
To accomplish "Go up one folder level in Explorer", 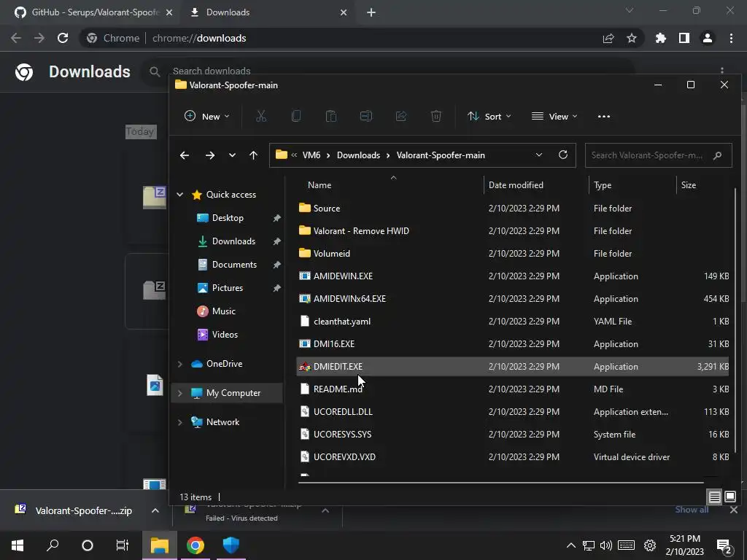I will tap(253, 155).
